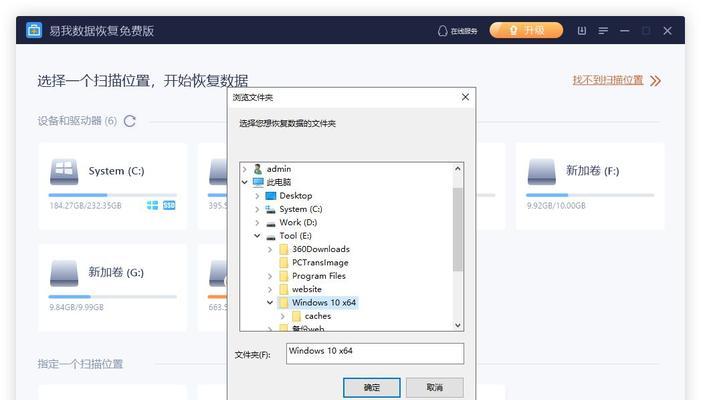
Task: Click the double chevron arrow beside link
Action: [x=655, y=81]
